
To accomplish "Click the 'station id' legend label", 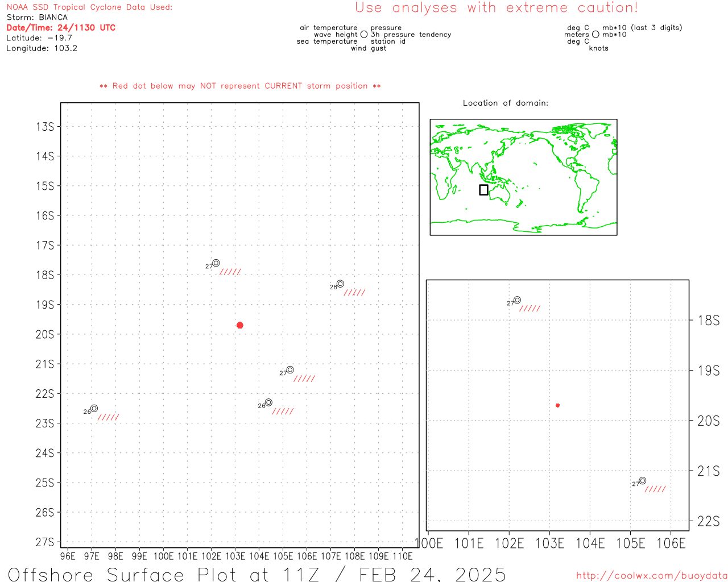I will (388, 41).
